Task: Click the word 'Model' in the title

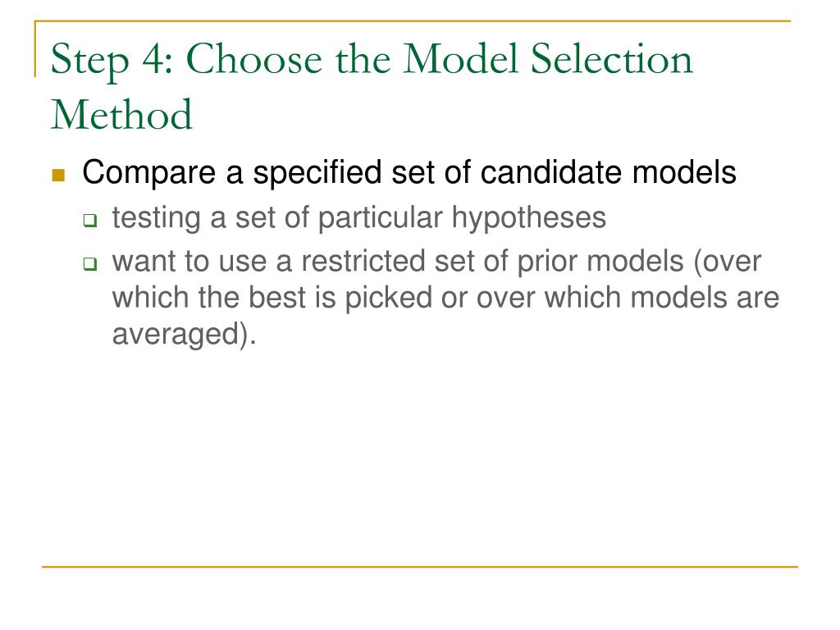Action: (x=460, y=58)
